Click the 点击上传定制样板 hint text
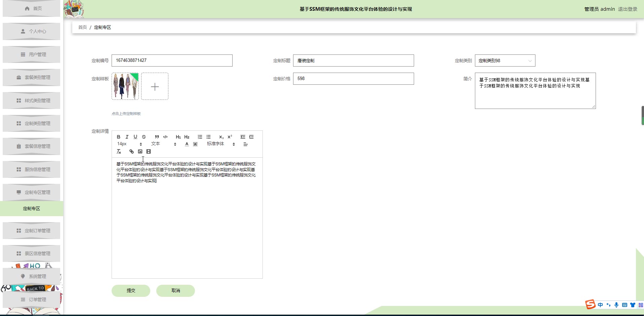Screen dimensions: 644x316 (x=126, y=114)
